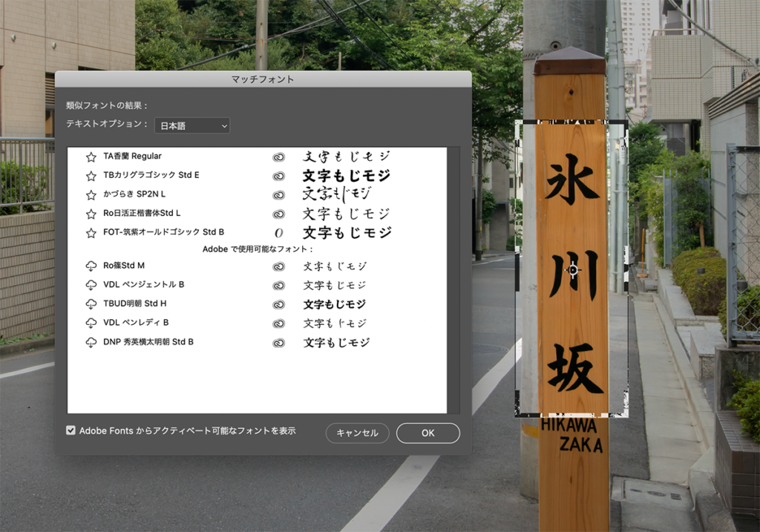Activate Ro篠Std M via cloud download icon
This screenshot has width=760, height=532.
(x=91, y=266)
